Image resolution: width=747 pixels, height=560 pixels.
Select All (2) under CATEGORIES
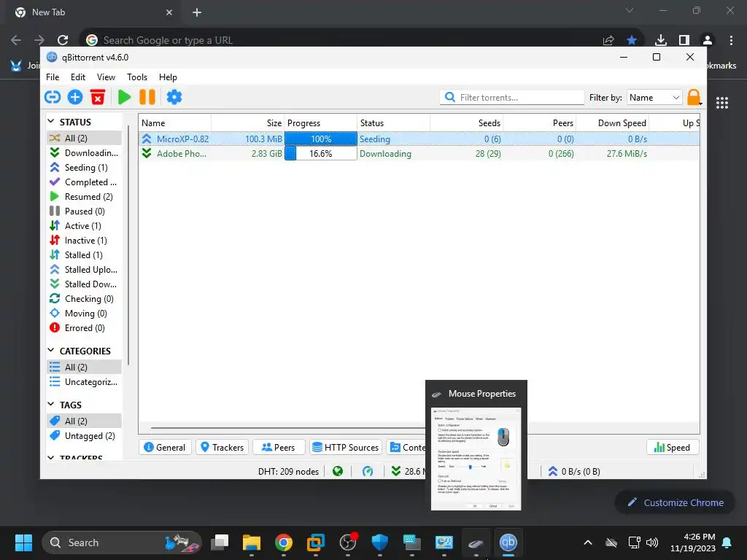[x=85, y=367]
